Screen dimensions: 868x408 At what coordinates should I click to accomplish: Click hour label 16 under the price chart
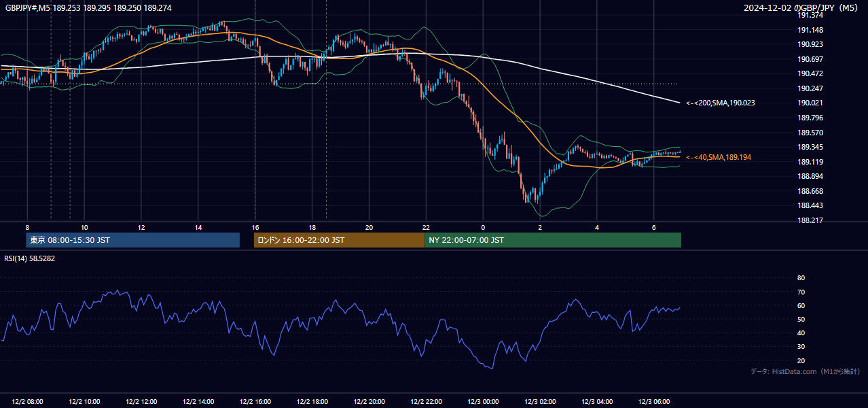(x=255, y=227)
